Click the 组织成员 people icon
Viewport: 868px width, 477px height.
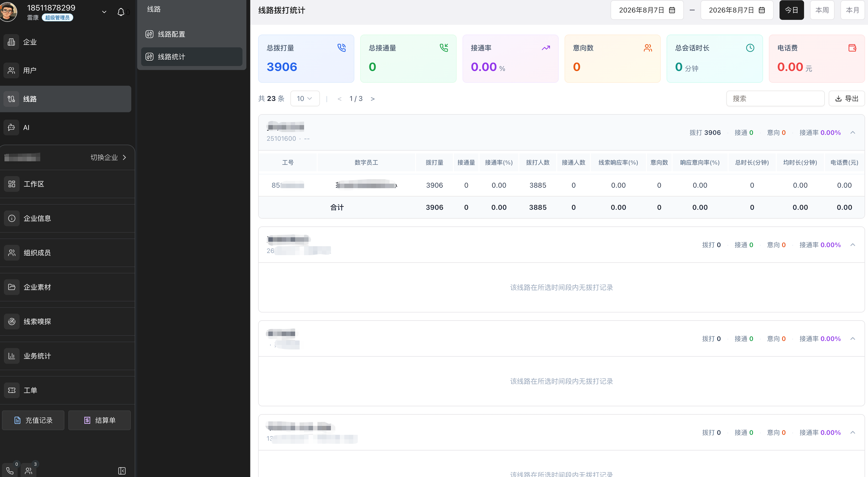(x=12, y=252)
